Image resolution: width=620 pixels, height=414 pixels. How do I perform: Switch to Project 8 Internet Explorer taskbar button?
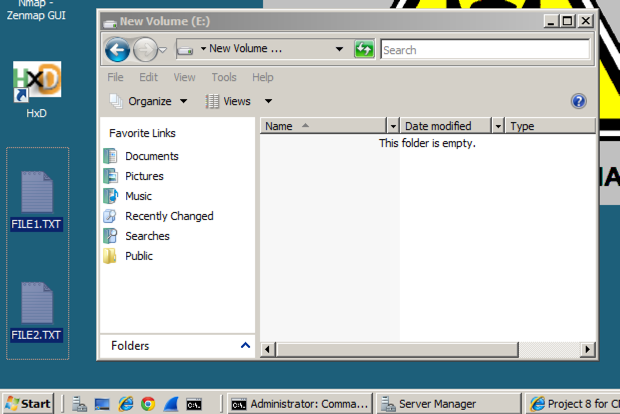(573, 404)
